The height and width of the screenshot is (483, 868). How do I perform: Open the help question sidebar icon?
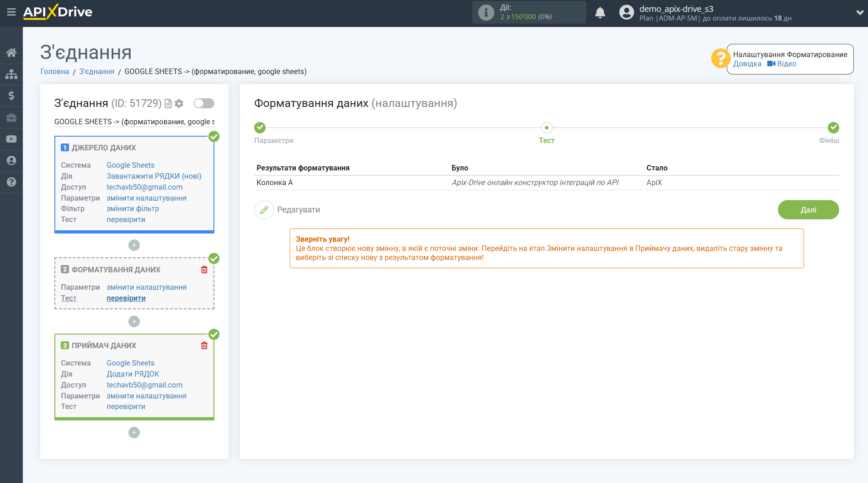tap(11, 182)
